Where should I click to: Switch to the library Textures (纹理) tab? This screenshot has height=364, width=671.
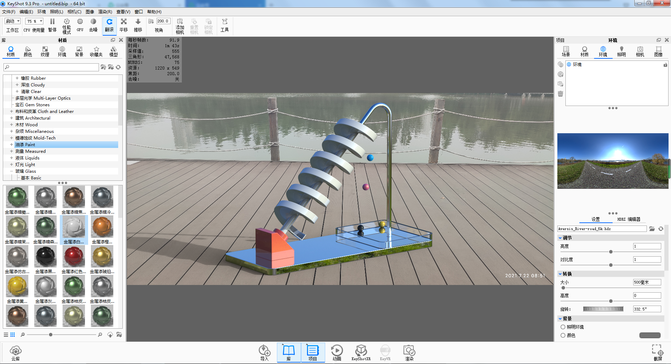coord(45,51)
